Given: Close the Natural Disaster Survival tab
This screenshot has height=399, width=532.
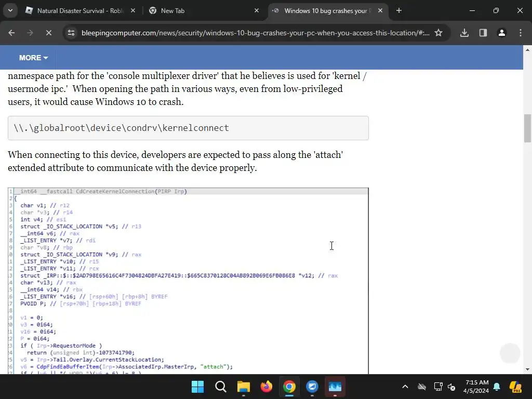Looking at the screenshot, I should point(133,10).
